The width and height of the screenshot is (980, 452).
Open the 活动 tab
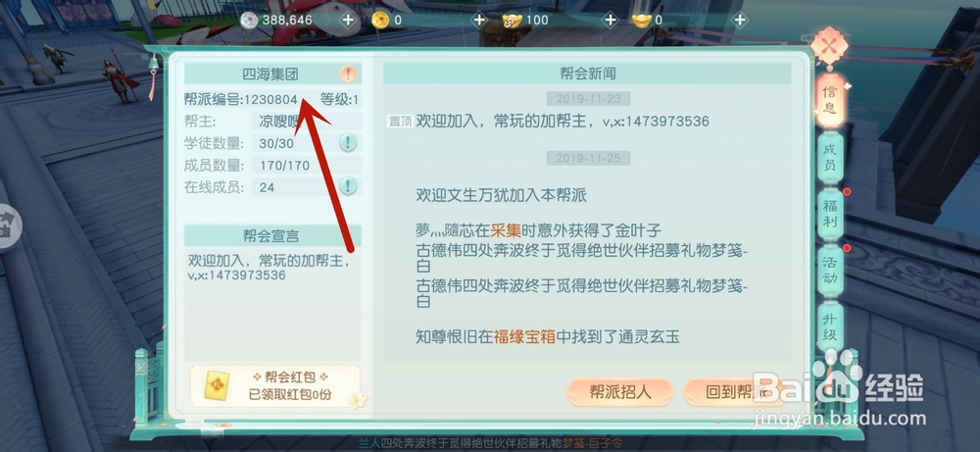coord(830,270)
